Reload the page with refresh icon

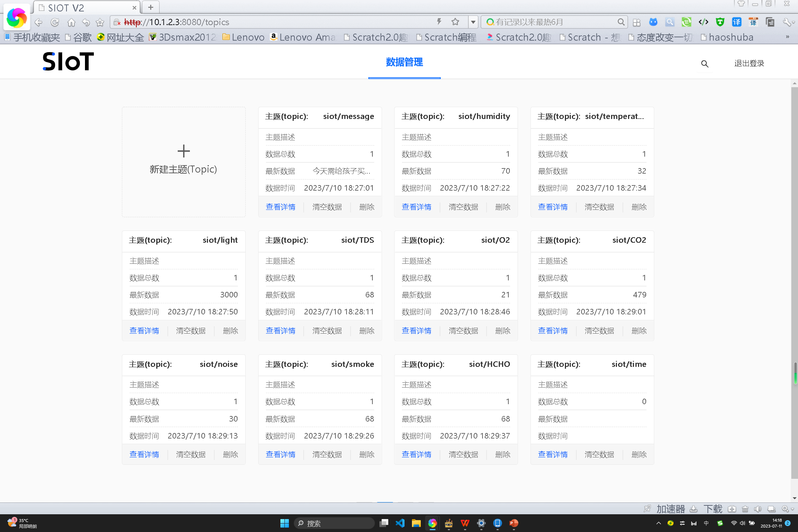tap(55, 22)
